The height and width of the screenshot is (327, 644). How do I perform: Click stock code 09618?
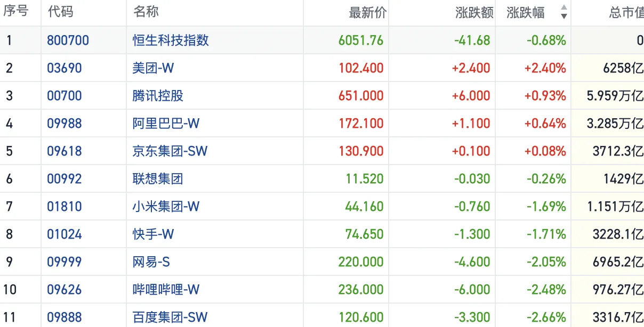pos(65,151)
